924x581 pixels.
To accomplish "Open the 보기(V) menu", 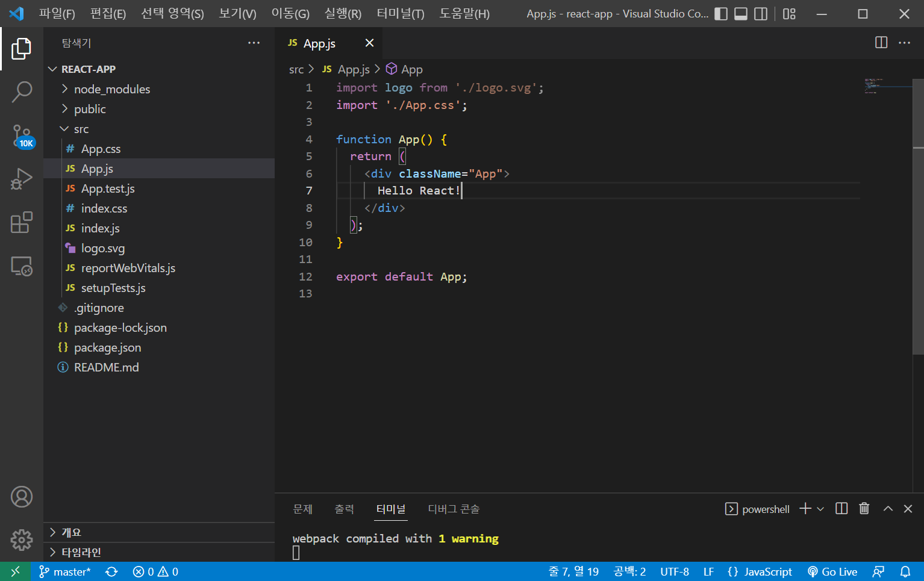I will point(237,13).
